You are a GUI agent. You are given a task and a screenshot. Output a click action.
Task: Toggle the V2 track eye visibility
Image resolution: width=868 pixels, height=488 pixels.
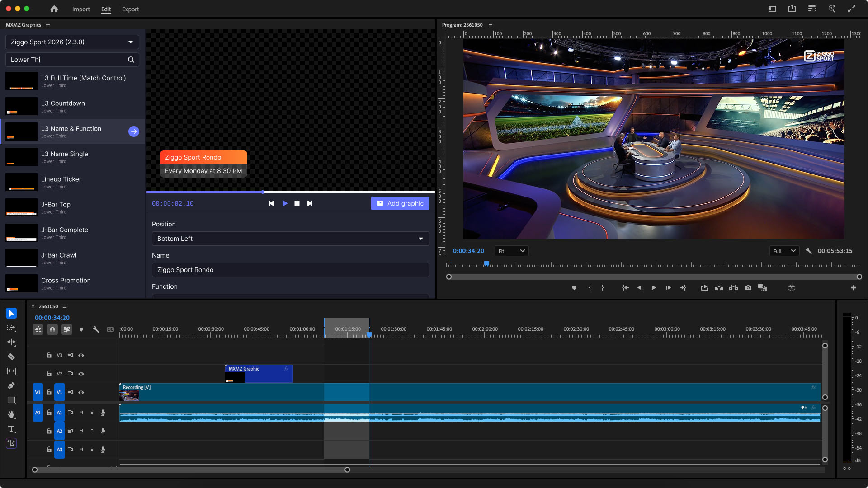click(x=81, y=374)
